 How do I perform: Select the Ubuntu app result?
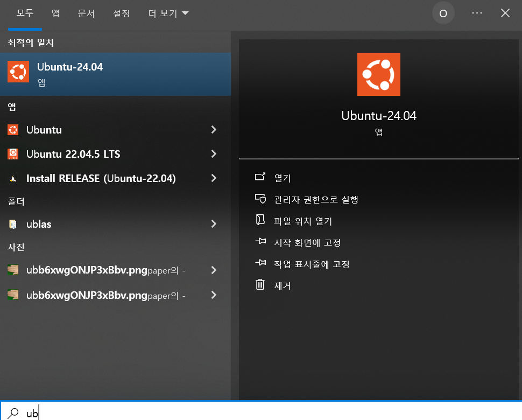click(x=115, y=130)
